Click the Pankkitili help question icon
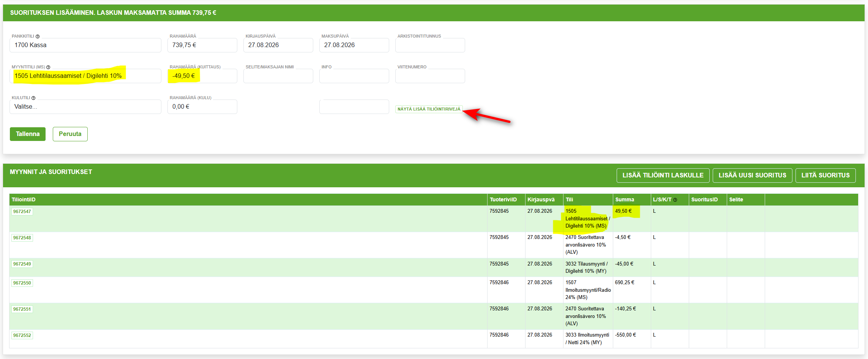This screenshot has width=868, height=359. click(38, 36)
